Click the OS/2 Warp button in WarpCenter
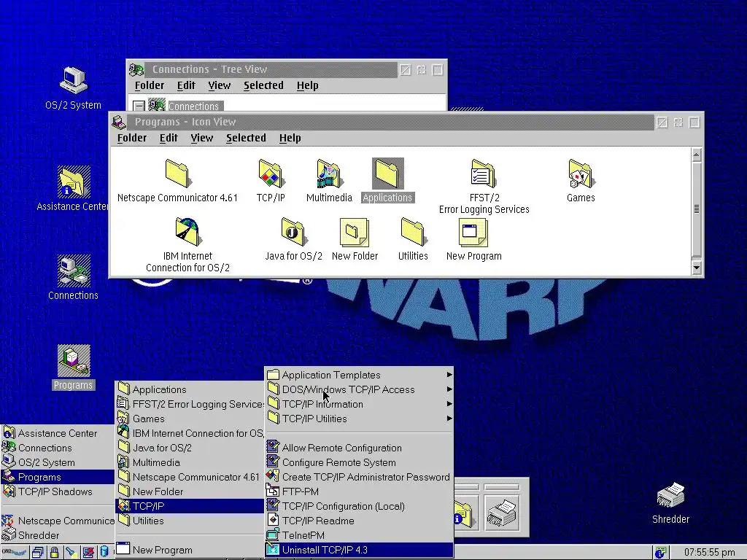Screen dimensions: 747x560 [x=14, y=553]
